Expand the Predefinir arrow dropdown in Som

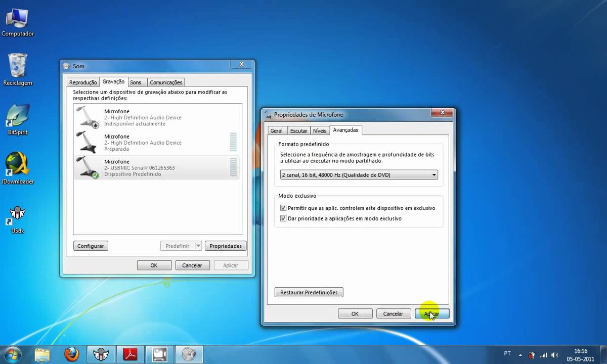(x=198, y=246)
